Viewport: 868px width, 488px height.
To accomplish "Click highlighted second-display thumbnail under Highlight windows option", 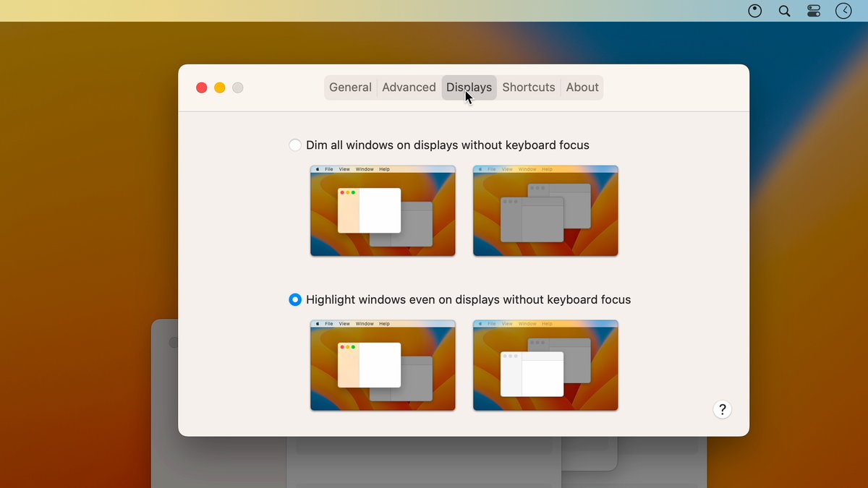I will pyautogui.click(x=545, y=365).
